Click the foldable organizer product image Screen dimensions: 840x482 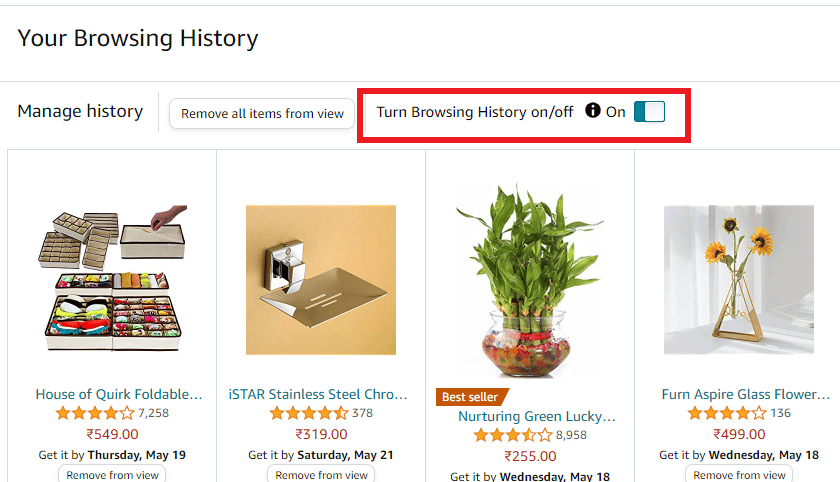[x=112, y=278]
